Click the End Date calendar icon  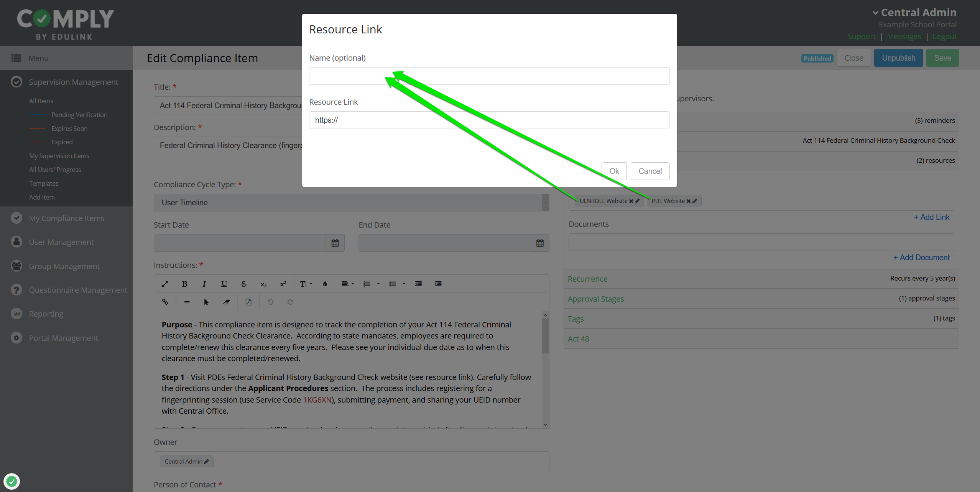[x=540, y=243]
